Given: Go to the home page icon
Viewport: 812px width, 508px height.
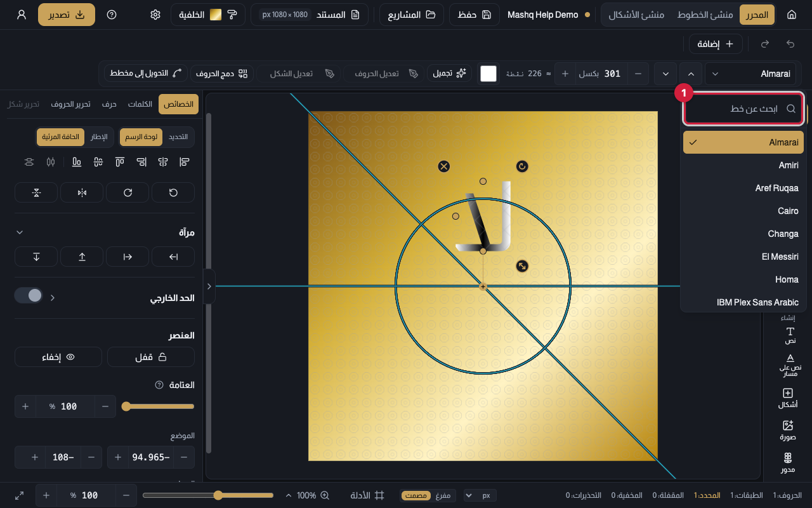Looking at the screenshot, I should click(791, 15).
